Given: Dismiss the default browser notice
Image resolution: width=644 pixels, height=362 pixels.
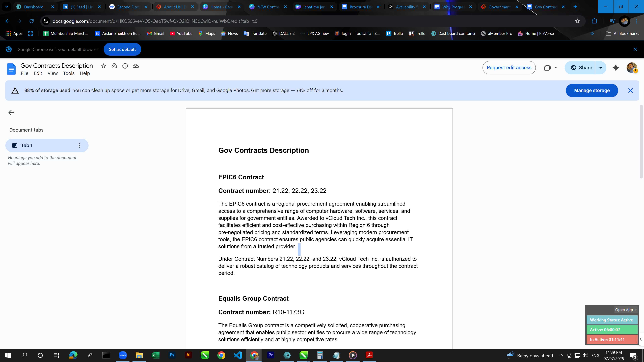Looking at the screenshot, I should [x=635, y=49].
